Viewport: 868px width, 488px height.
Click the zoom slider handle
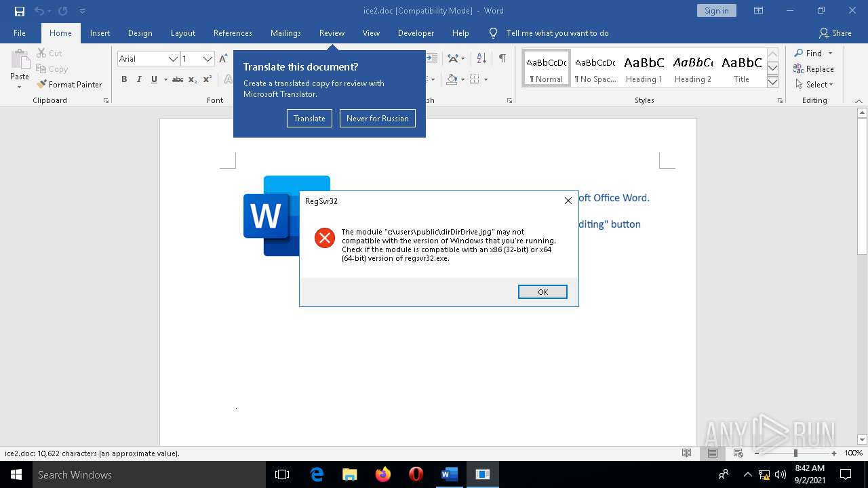[x=795, y=453]
